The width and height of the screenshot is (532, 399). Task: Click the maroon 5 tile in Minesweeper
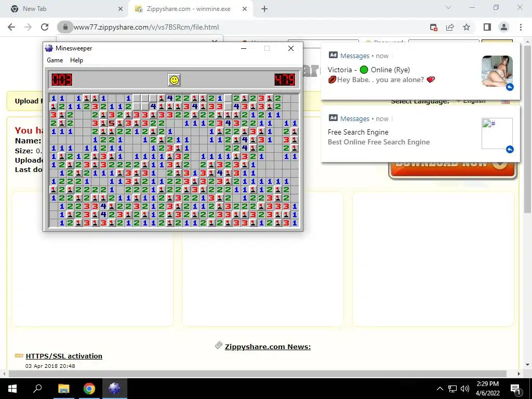pos(112,123)
